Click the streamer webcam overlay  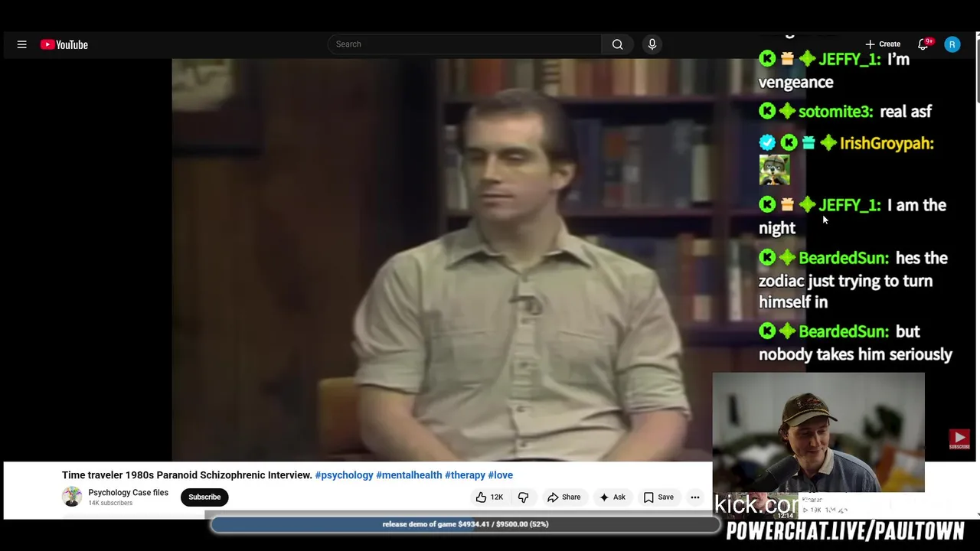click(818, 432)
